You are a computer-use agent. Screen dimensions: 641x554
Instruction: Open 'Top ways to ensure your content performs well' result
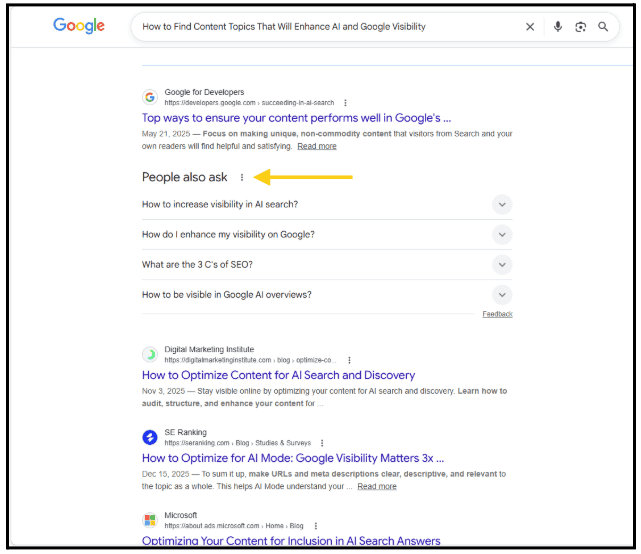click(x=296, y=118)
